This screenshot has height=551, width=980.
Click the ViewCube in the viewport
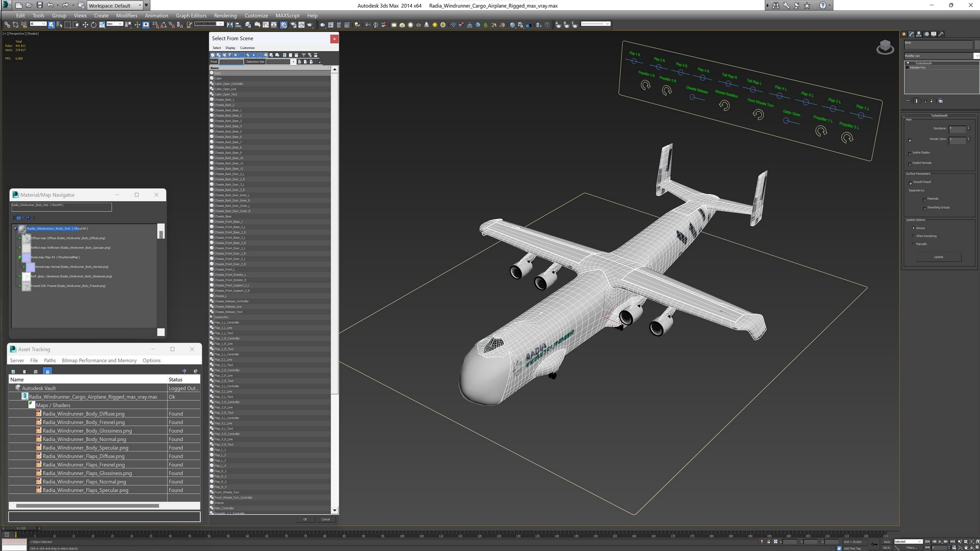[885, 47]
